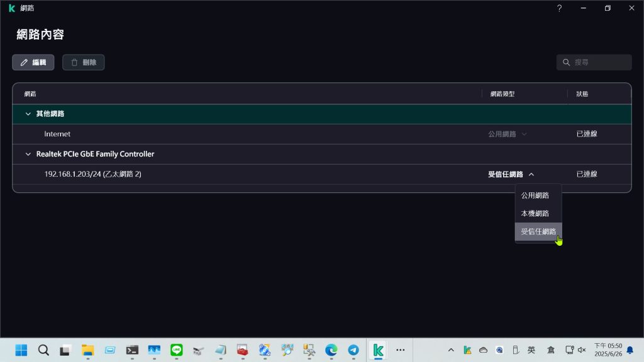Image resolution: width=644 pixels, height=362 pixels.
Task: Open Telegram from taskbar
Action: click(x=353, y=350)
